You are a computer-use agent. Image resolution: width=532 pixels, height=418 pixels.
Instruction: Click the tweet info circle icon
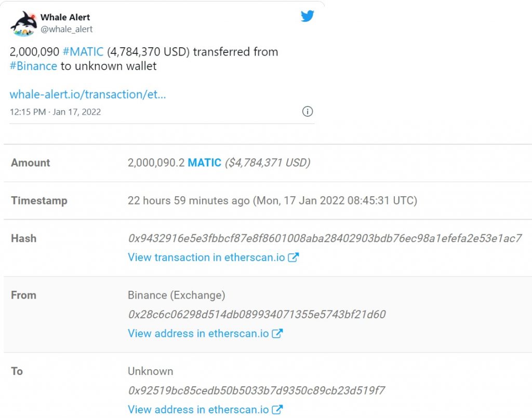[x=308, y=112]
